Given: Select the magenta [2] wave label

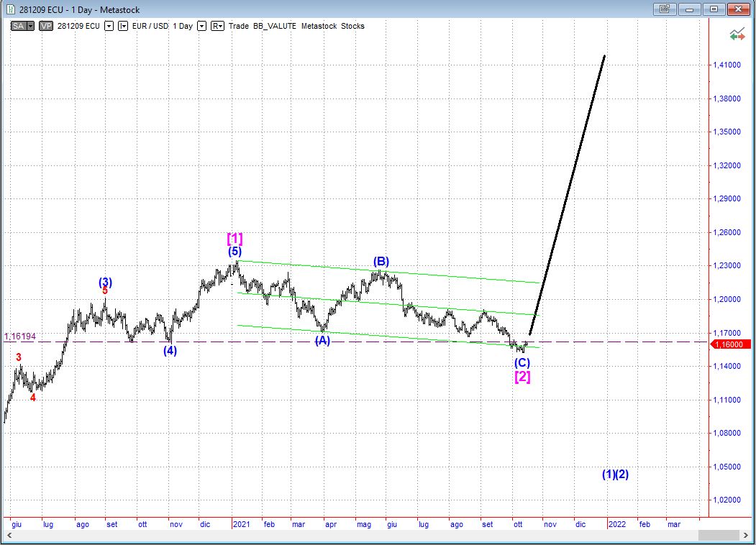Looking at the screenshot, I should pyautogui.click(x=523, y=377).
